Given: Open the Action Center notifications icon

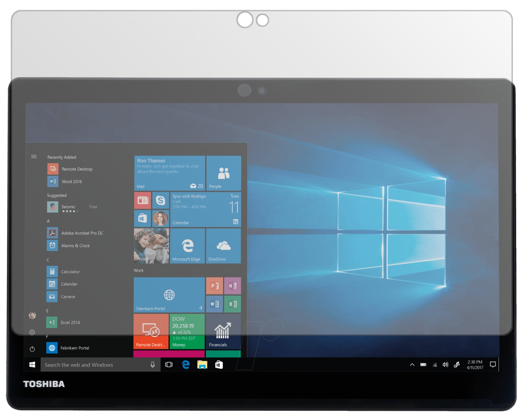Looking at the screenshot, I should (493, 365).
